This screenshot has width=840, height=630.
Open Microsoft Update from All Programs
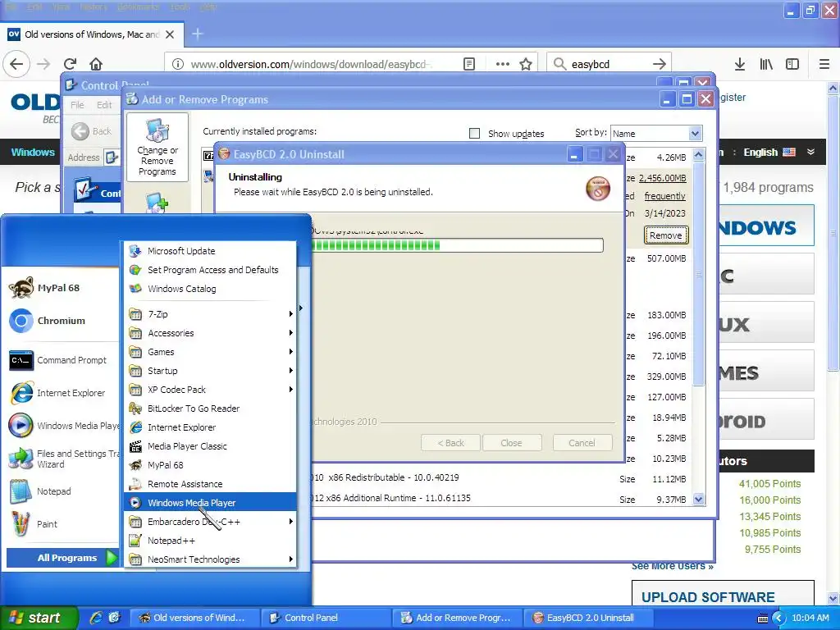pyautogui.click(x=210, y=251)
